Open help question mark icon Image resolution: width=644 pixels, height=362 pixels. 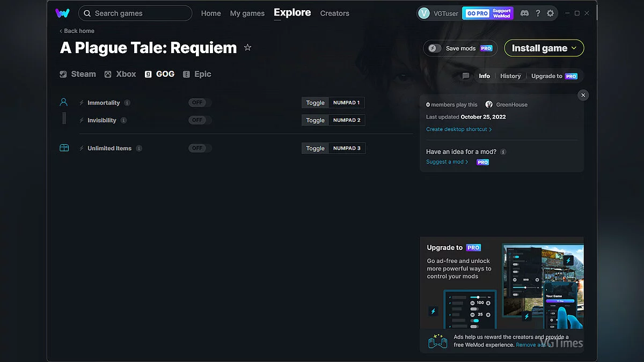point(538,13)
